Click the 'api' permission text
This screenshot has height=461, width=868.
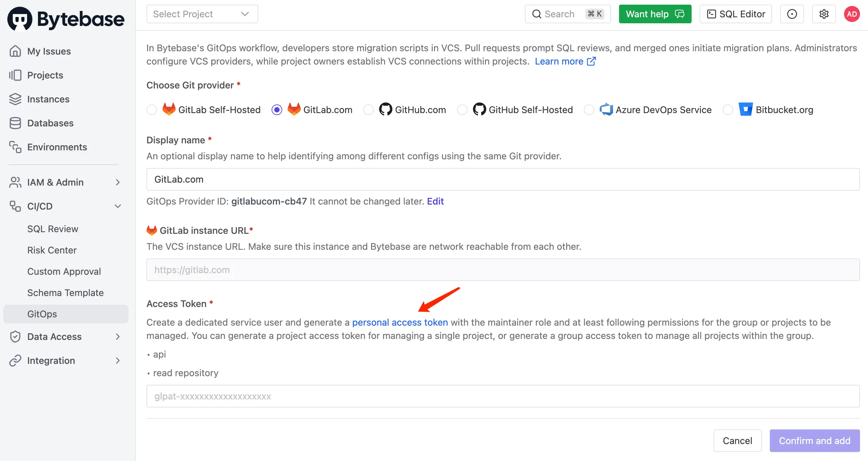(159, 354)
